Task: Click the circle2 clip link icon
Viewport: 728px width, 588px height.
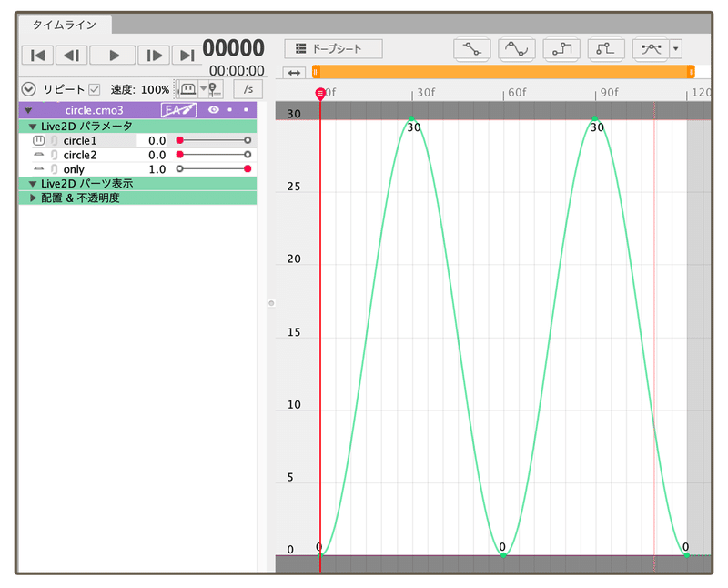Action: [54, 155]
